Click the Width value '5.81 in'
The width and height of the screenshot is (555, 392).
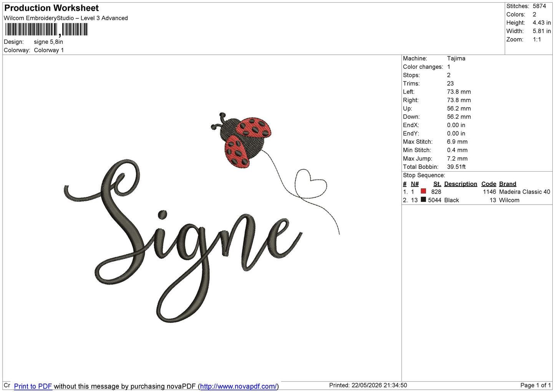coord(542,31)
